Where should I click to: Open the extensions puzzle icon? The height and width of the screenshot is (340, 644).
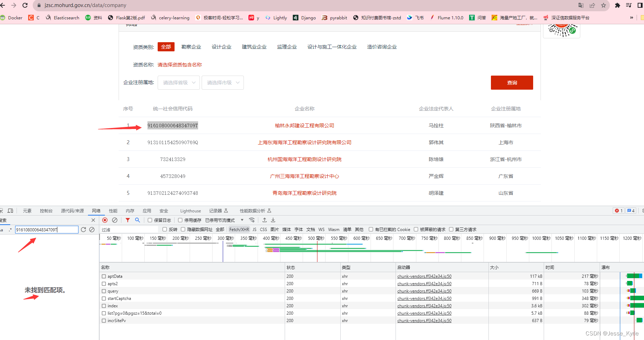coord(617,5)
